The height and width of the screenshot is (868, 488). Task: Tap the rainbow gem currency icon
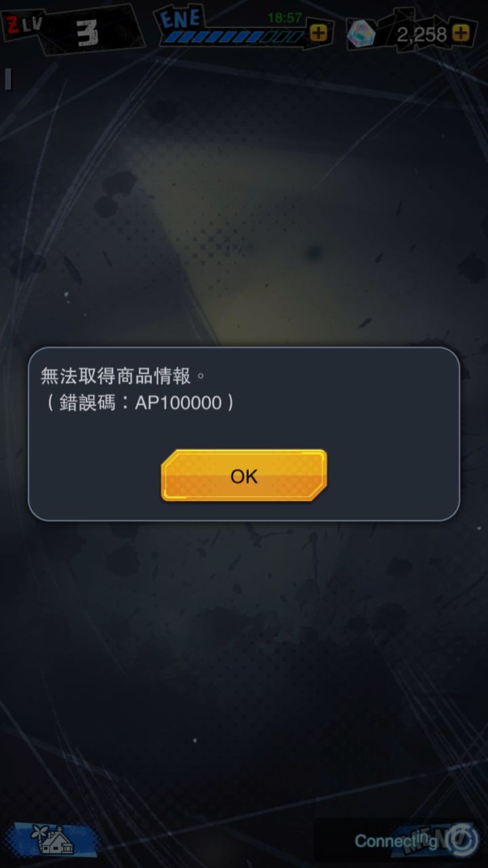[x=362, y=33]
